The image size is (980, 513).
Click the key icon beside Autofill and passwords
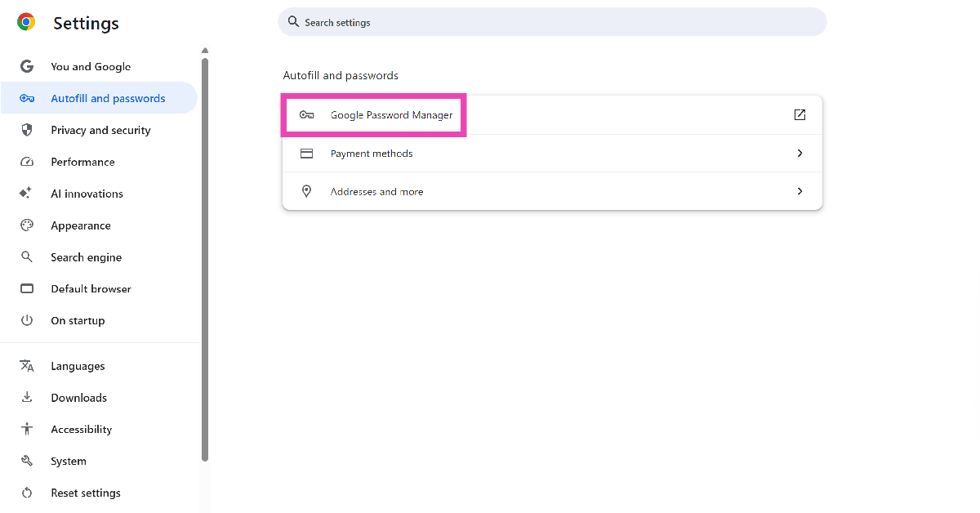click(27, 99)
